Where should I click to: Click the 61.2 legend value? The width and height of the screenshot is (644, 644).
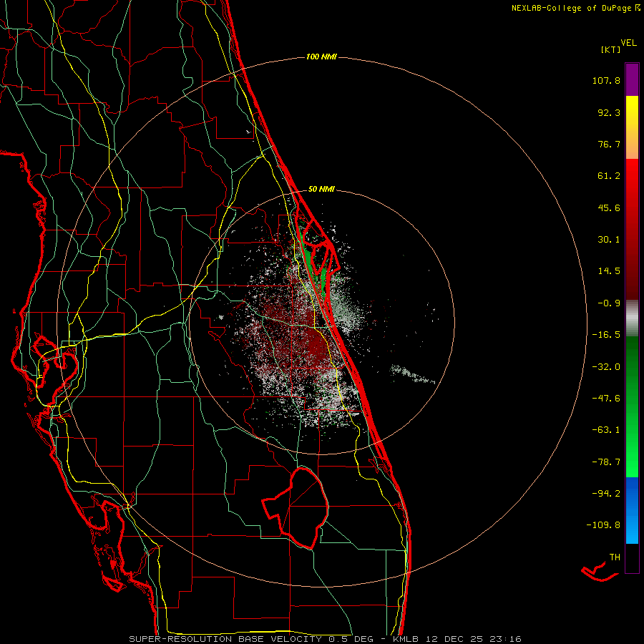(x=609, y=176)
